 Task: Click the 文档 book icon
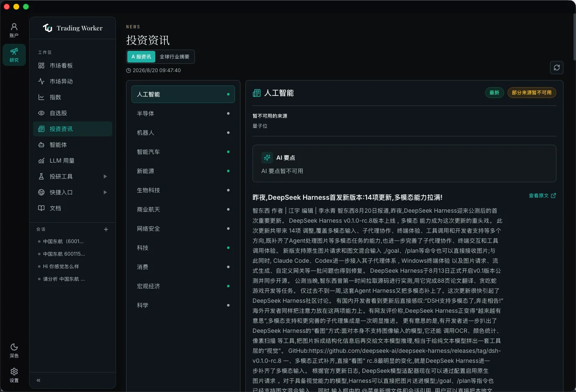(41, 208)
